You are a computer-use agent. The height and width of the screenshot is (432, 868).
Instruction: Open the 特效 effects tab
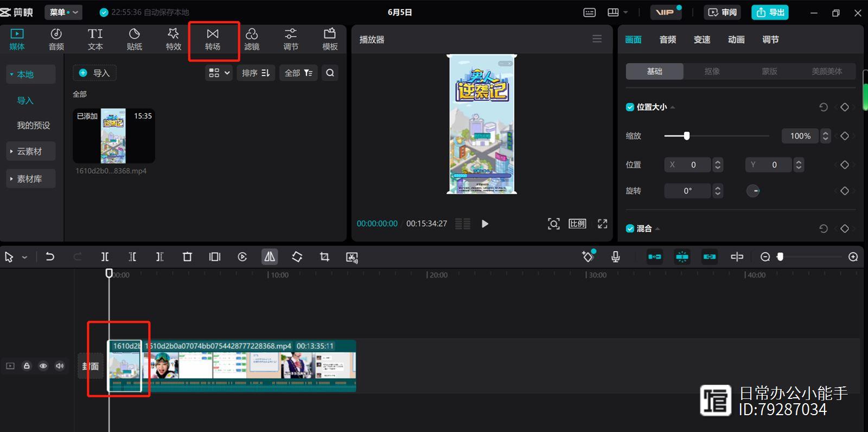click(174, 40)
